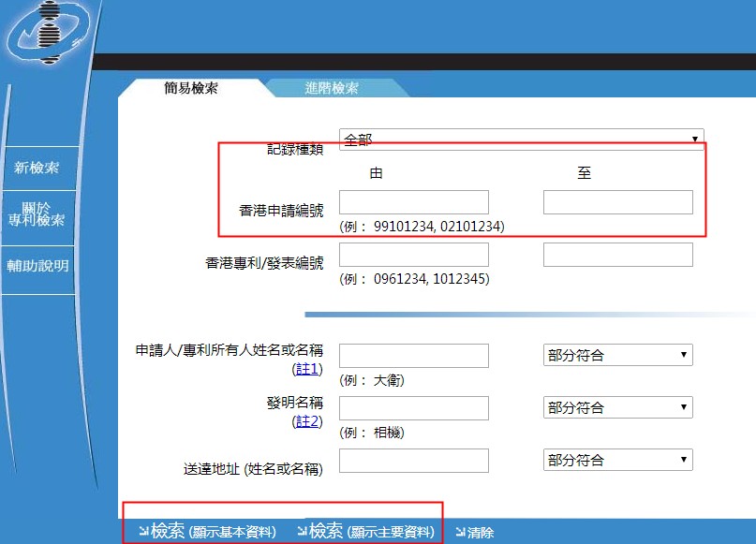Click the example text (例： 相機)
Viewport: 756px width, 544px height.
coord(372,433)
